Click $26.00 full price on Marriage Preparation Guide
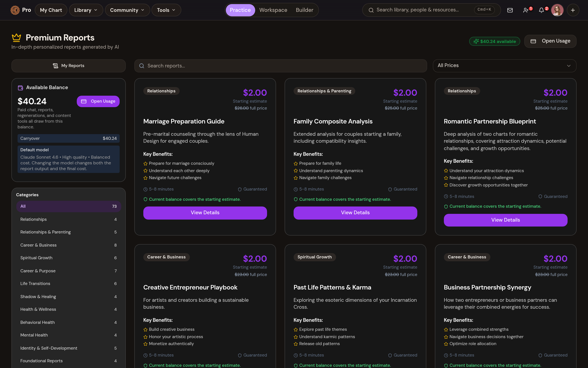 pos(251,108)
